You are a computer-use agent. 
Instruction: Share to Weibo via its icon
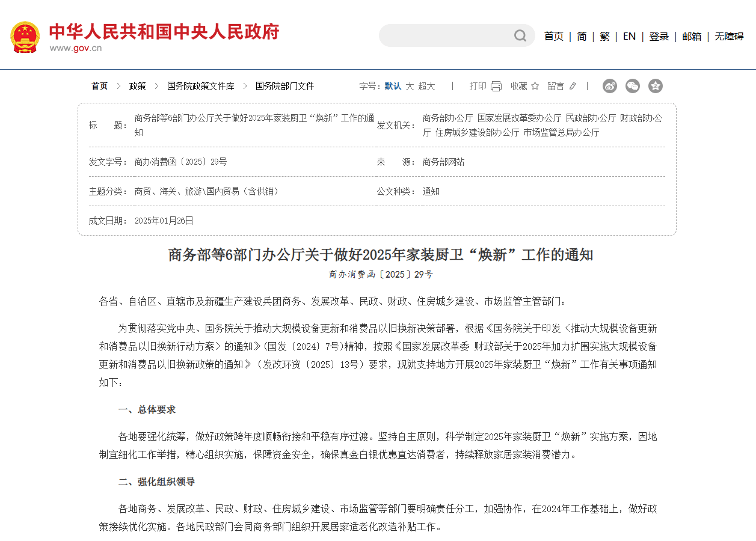(x=610, y=86)
